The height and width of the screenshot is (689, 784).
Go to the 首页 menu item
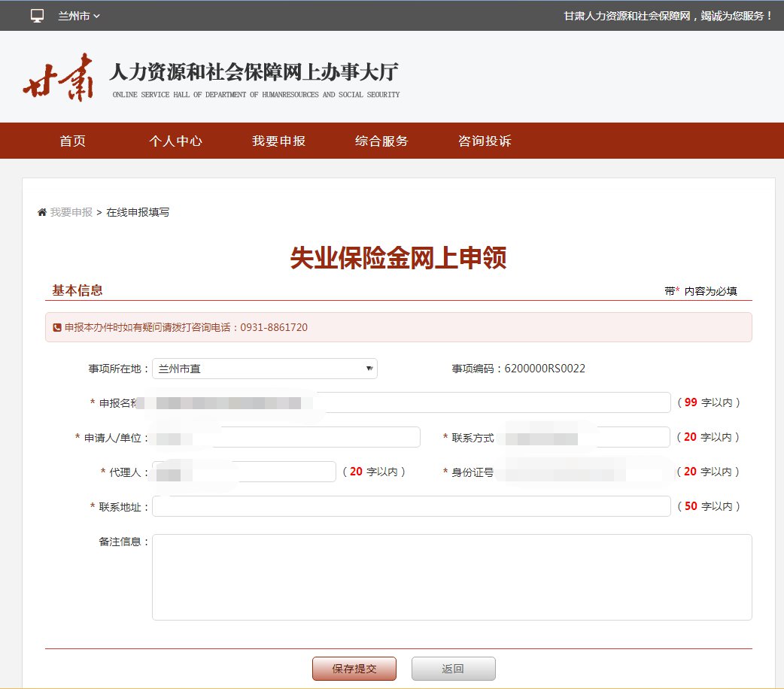[73, 141]
